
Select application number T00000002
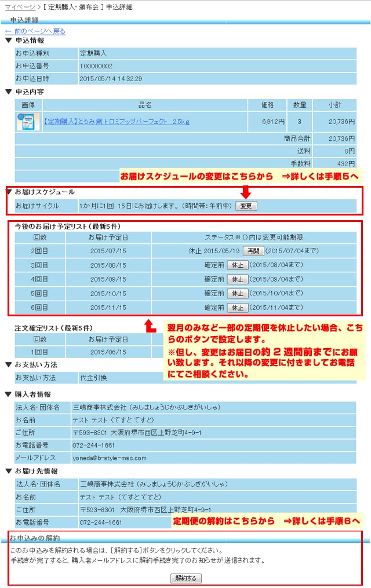pos(96,66)
